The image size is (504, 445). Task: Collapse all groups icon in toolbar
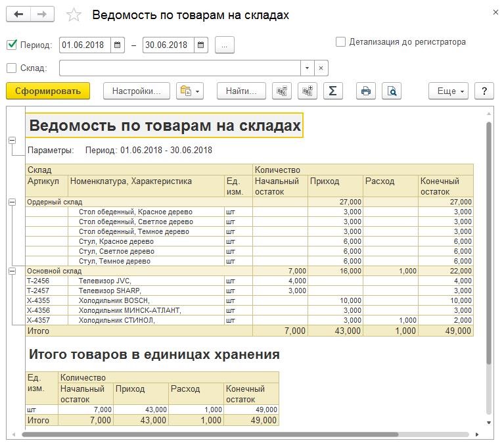[282, 91]
